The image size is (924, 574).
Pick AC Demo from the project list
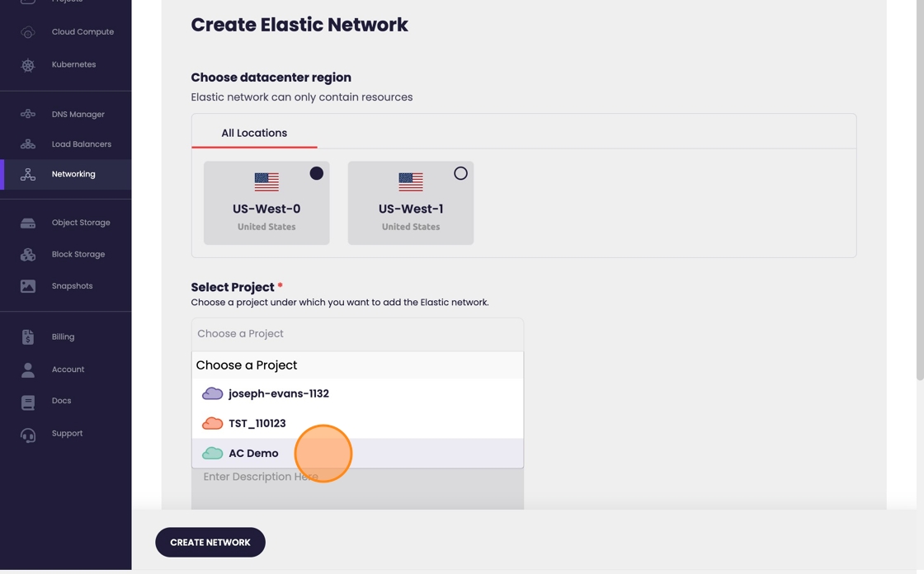click(253, 453)
